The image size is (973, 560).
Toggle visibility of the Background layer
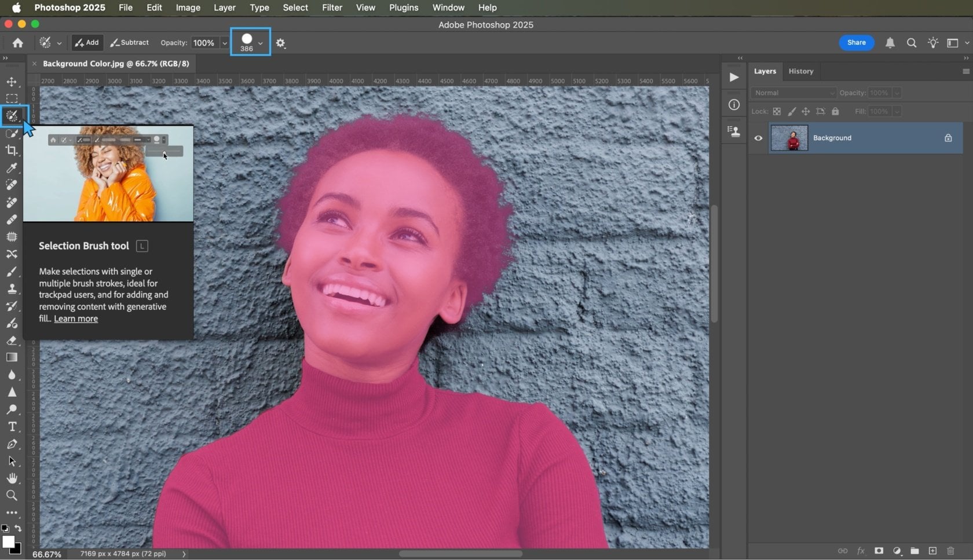(758, 138)
